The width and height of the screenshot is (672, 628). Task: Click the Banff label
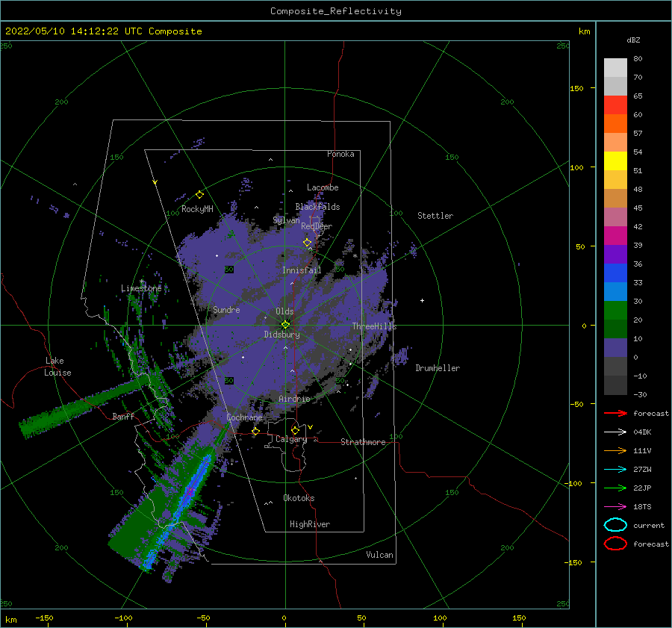pos(123,417)
